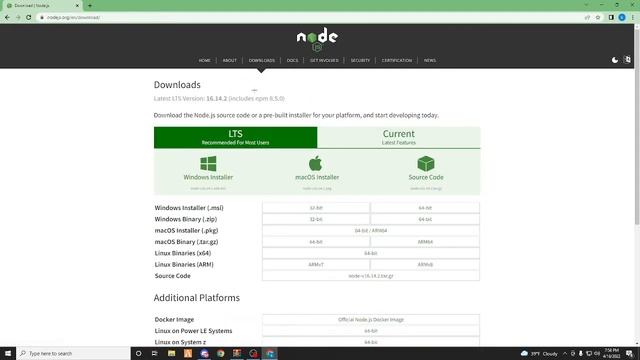The height and width of the screenshot is (360, 640).
Task: Bookmark this page with the star icon
Action: pyautogui.click(x=598, y=18)
